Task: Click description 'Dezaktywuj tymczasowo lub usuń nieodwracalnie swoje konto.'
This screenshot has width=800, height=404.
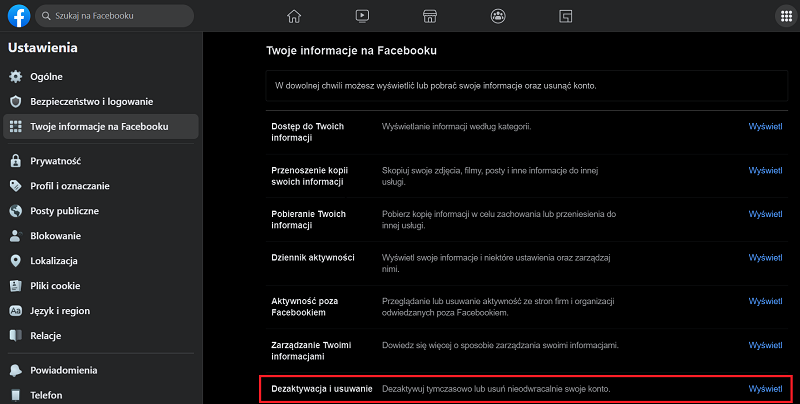Action: click(x=496, y=389)
